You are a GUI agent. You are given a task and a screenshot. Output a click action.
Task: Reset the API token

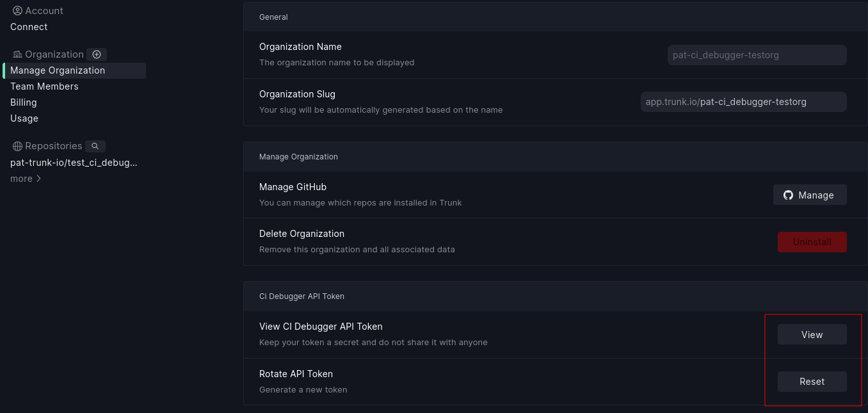[x=812, y=382]
